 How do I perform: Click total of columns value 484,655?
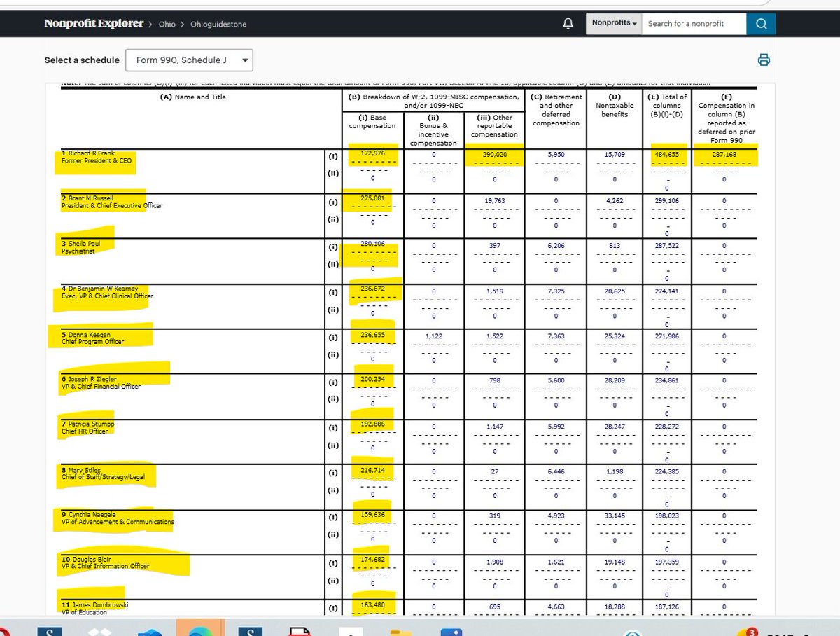[666, 153]
